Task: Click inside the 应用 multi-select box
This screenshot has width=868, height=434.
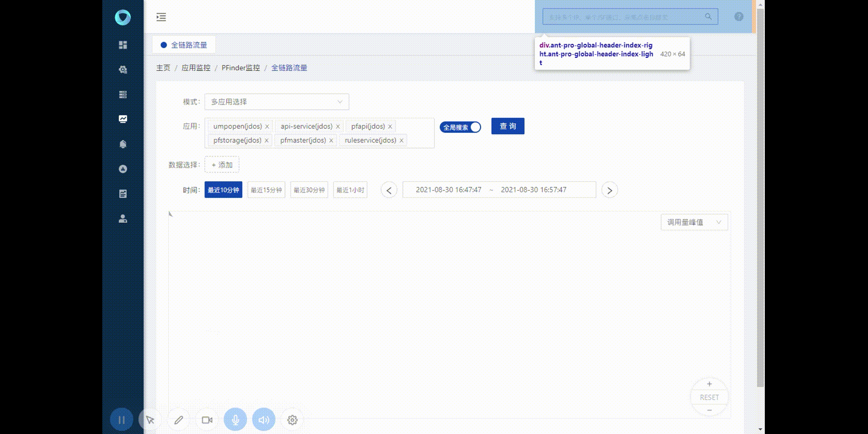Action: 320,133
